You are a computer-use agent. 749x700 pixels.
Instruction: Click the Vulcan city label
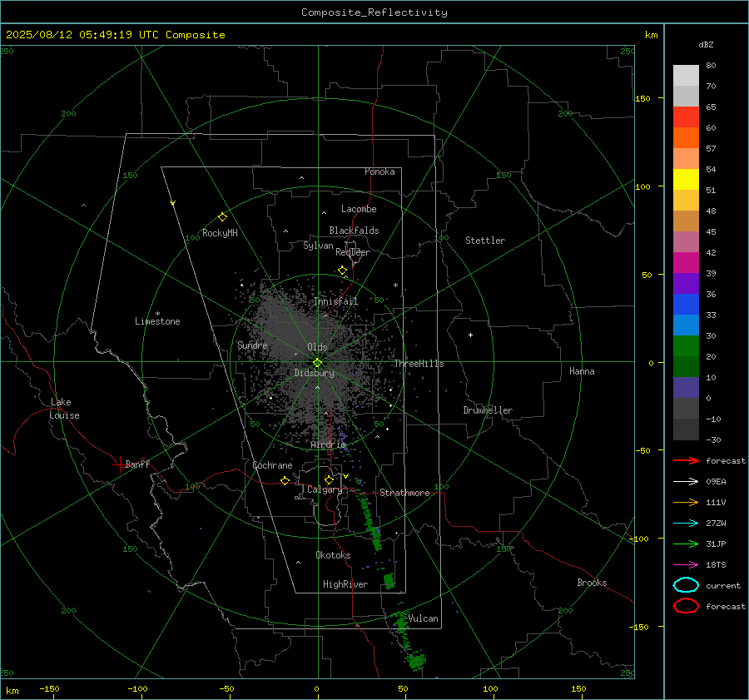click(423, 618)
